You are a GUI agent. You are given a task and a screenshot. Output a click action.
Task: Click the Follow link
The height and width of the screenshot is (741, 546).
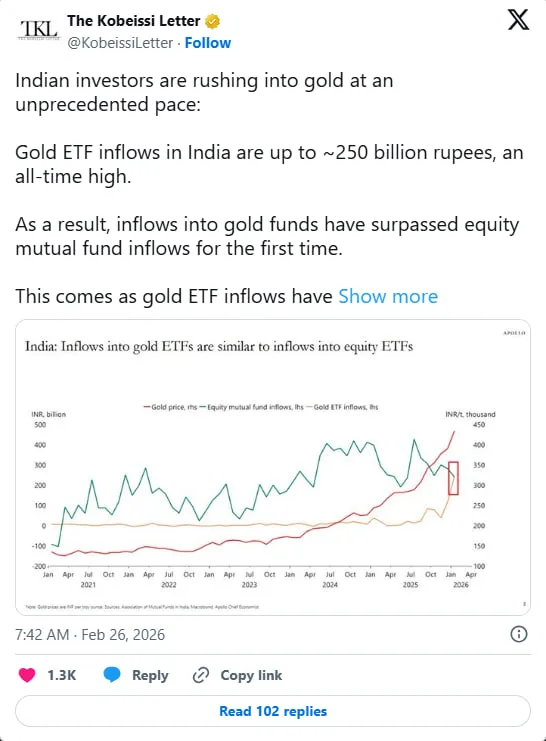click(x=208, y=43)
